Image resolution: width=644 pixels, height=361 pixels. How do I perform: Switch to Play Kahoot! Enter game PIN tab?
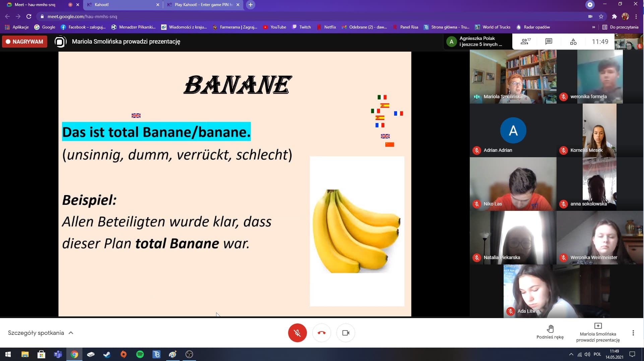click(203, 5)
